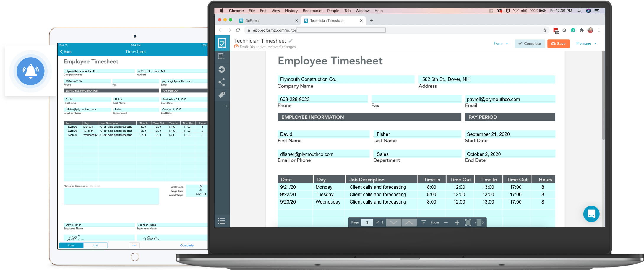
Task: Open the Share options in the sidebar
Action: click(222, 82)
